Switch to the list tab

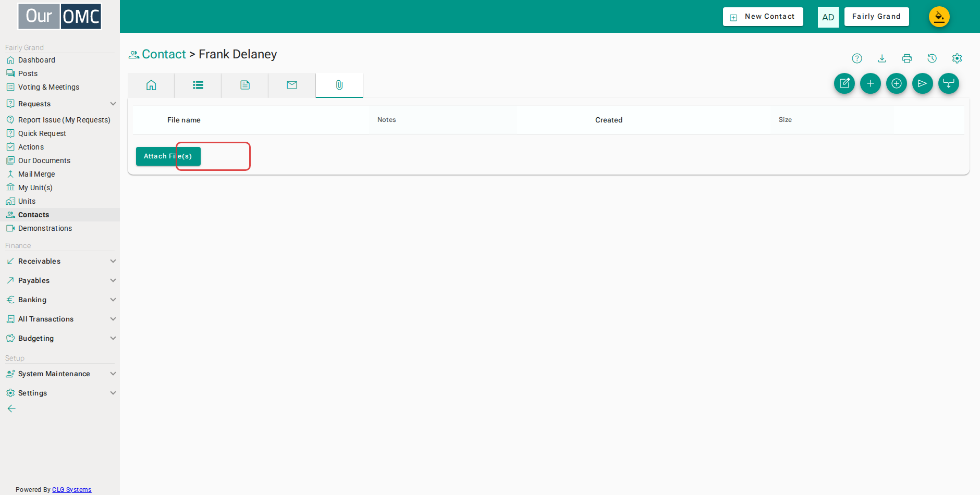tap(198, 85)
